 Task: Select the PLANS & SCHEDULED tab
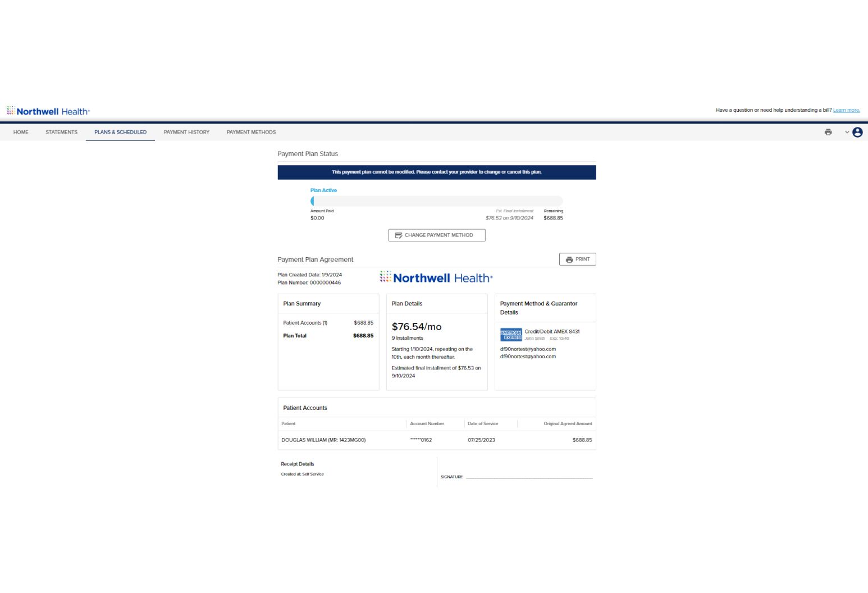point(120,132)
